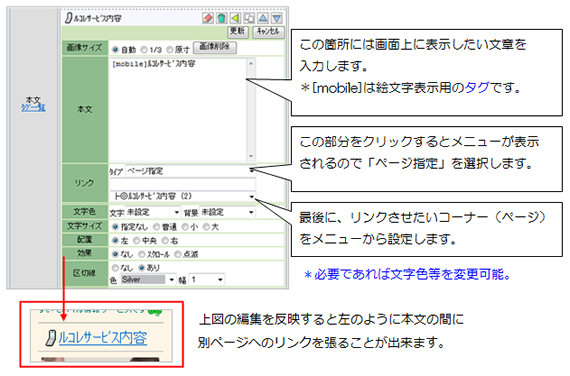570x376 pixels.
Task: Expand the page selection dropdown ルコレサービス内容 (2)
Action: (x=183, y=196)
